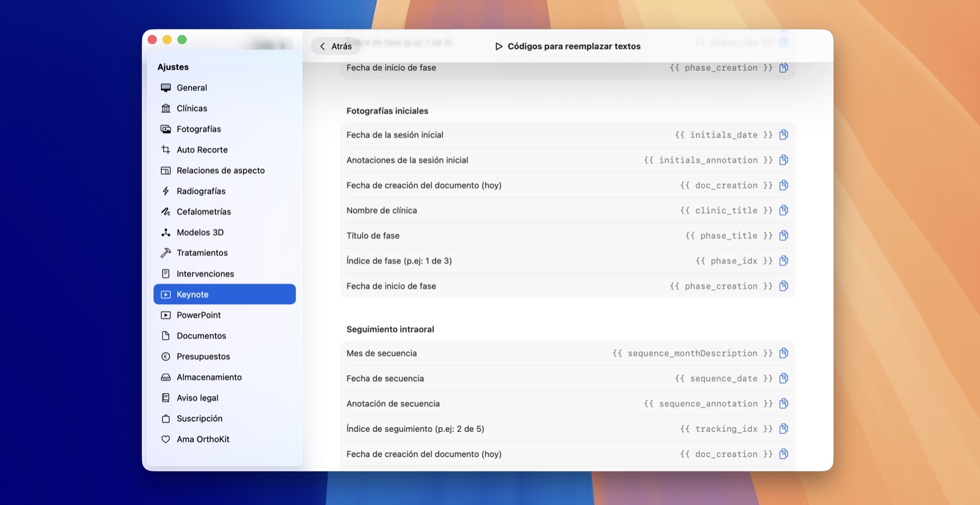Click the "Nombre de clínica" row label
The image size is (980, 505).
click(382, 210)
